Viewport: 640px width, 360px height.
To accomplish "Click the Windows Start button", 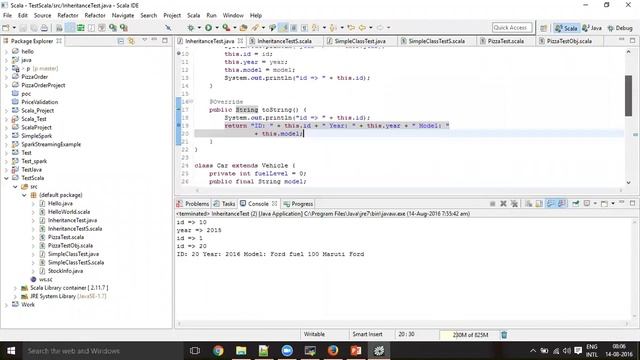I will tap(11, 351).
